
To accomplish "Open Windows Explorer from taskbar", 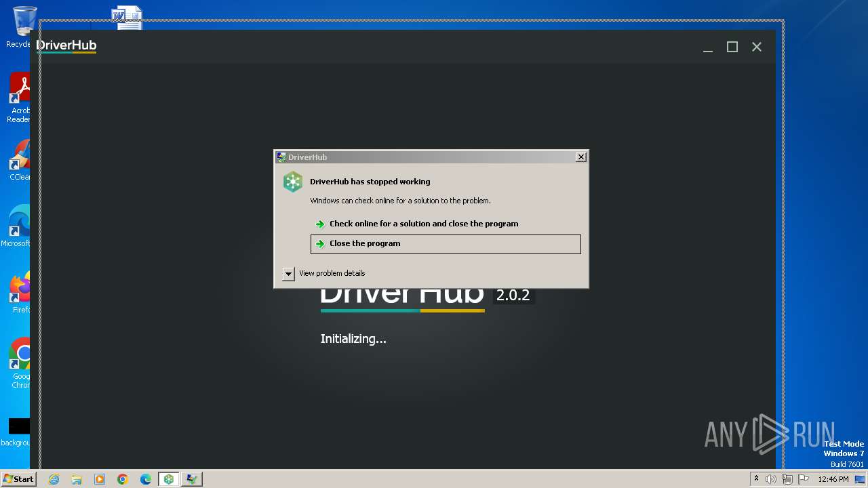I will pyautogui.click(x=77, y=479).
